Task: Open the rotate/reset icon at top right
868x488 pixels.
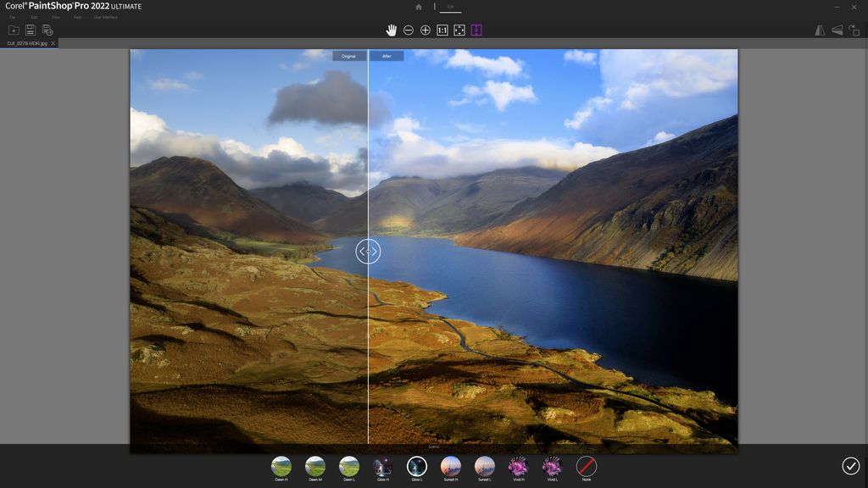Action: (x=853, y=30)
